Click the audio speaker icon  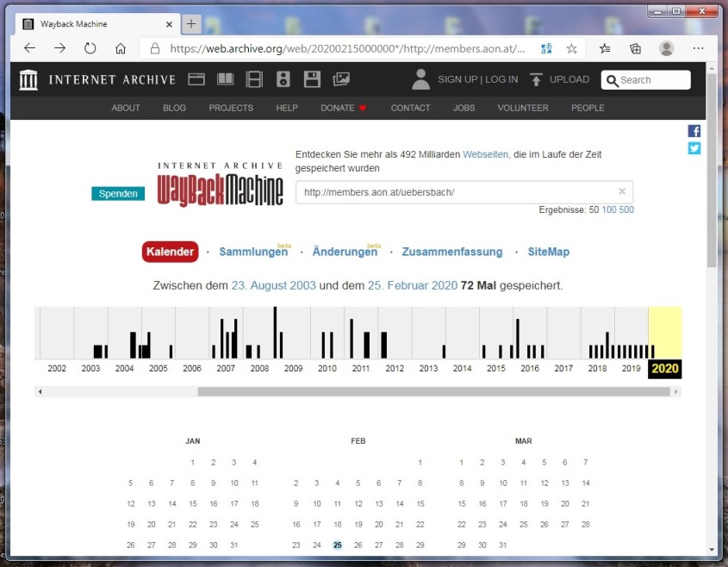click(283, 79)
